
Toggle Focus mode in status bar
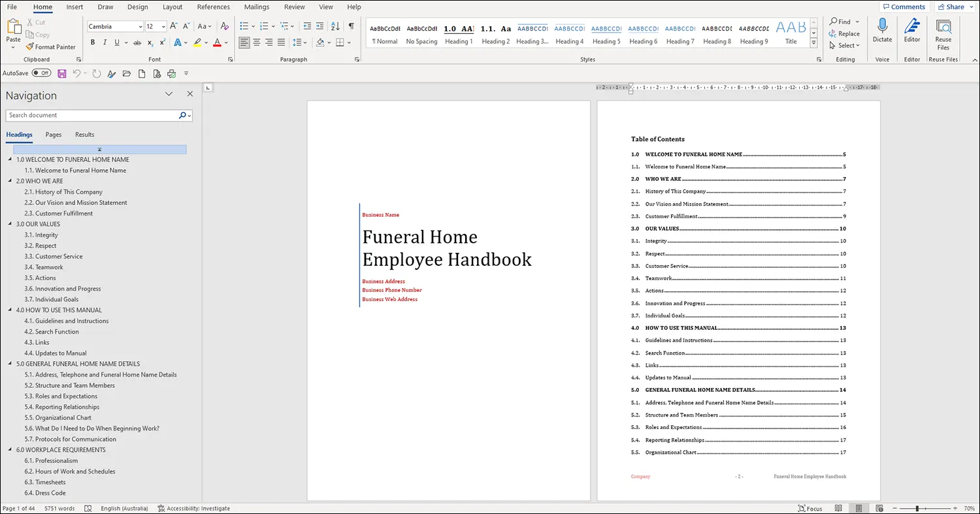coord(810,508)
